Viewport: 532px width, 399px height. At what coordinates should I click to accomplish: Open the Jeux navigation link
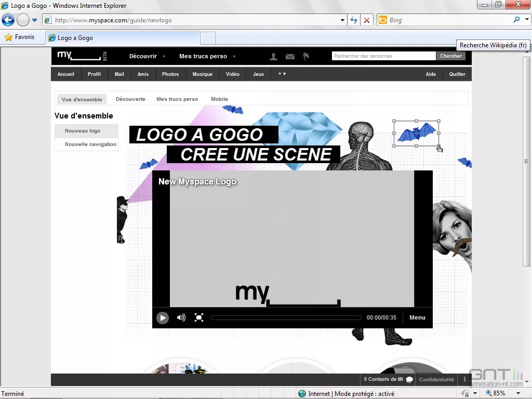[x=258, y=74]
